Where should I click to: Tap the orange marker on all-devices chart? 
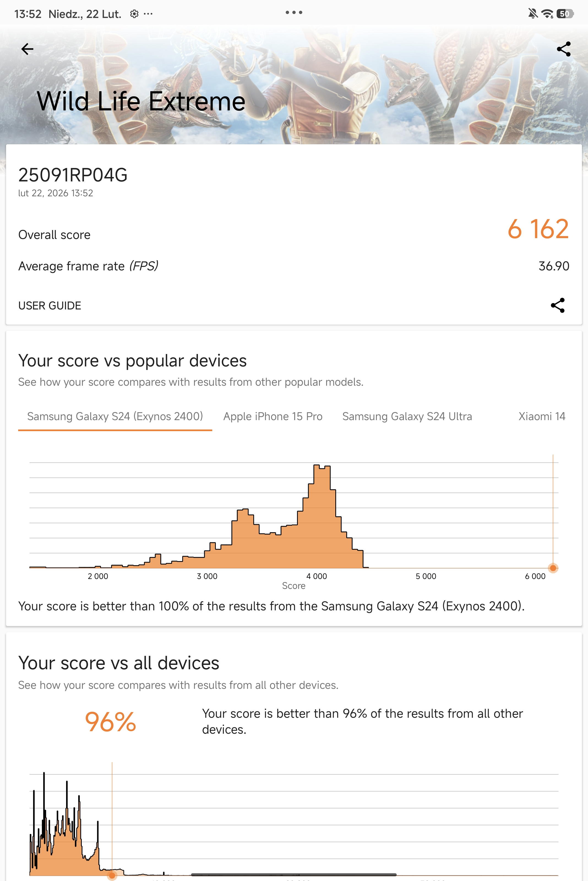tap(112, 875)
